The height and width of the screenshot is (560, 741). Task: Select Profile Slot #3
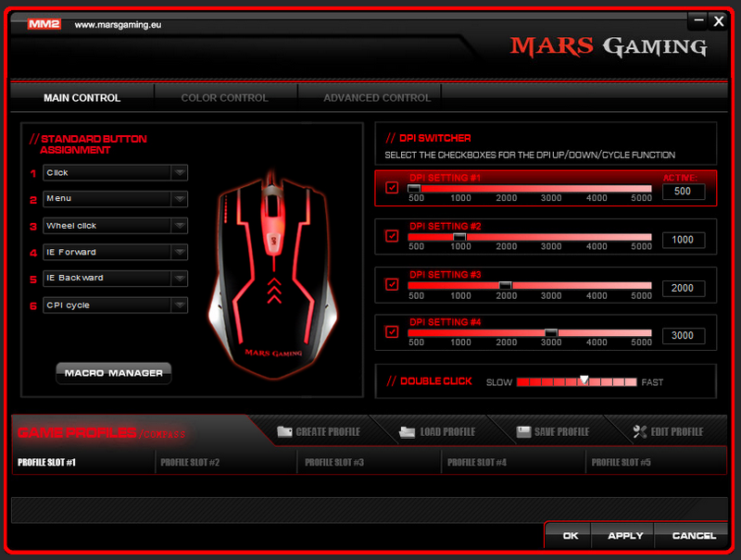pyautogui.click(x=369, y=462)
